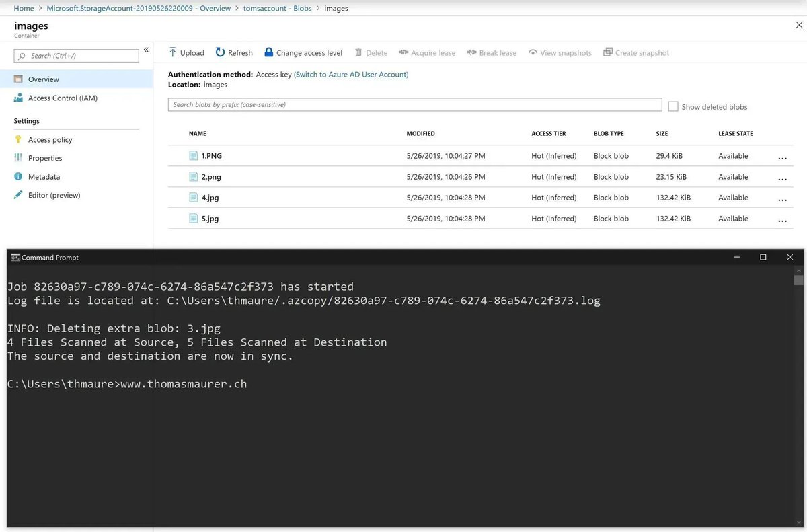Sort by the MODIFIED column header

point(420,133)
